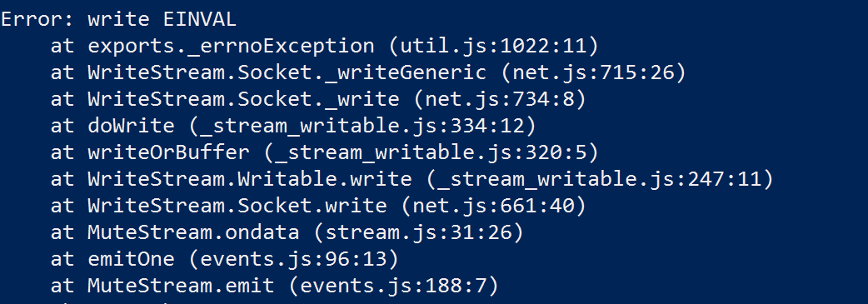The height and width of the screenshot is (304, 868).
Task: Click the emitOne function name
Action: click(x=131, y=260)
